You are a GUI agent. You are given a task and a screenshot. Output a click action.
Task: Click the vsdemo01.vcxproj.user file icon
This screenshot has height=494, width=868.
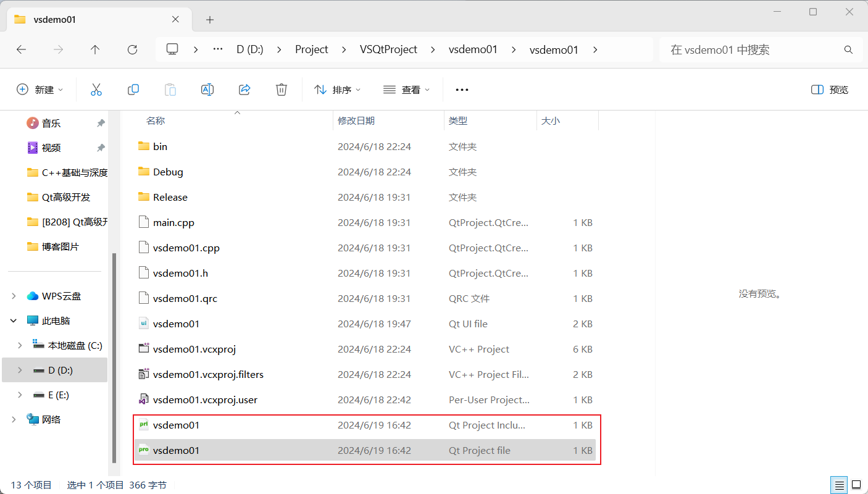(x=144, y=400)
